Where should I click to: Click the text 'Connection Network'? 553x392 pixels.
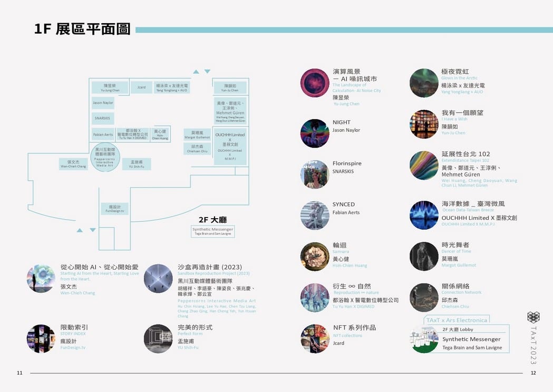461,292
